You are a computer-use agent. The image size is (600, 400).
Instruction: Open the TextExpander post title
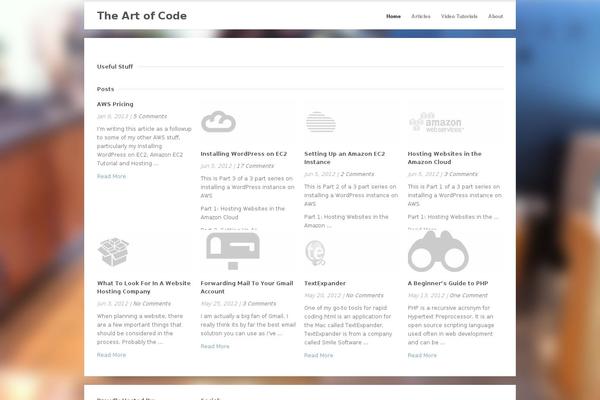point(325,283)
